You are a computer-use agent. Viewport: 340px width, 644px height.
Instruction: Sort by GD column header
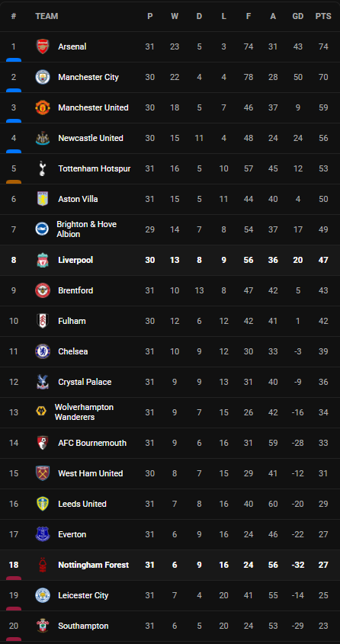pos(298,17)
